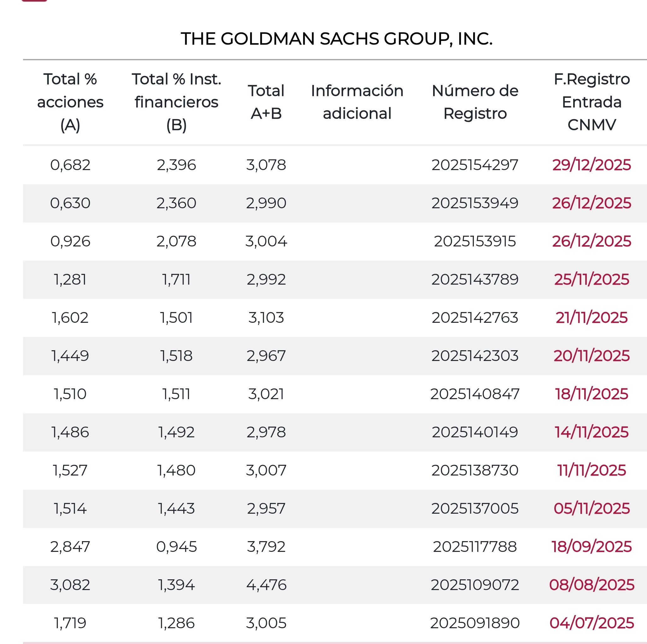This screenshot has width=647, height=644.
Task: Open the 11/11/2025 filing link
Action: [591, 470]
